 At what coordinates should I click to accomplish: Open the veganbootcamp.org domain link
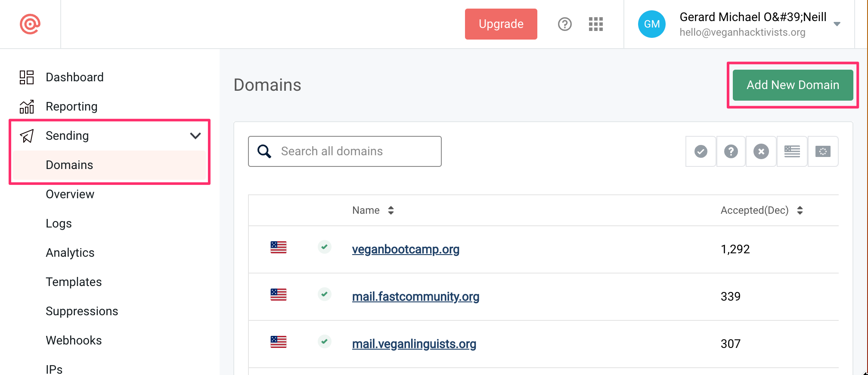tap(405, 249)
